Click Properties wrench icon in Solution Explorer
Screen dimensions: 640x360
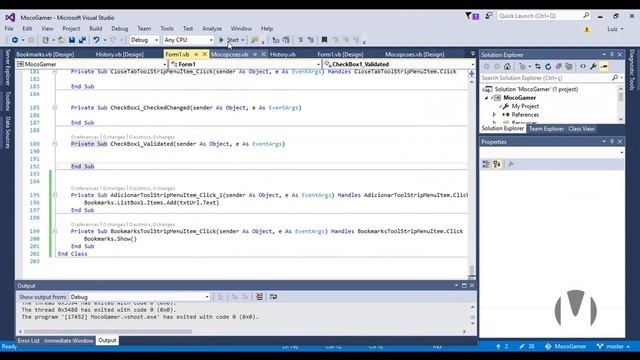(593, 67)
